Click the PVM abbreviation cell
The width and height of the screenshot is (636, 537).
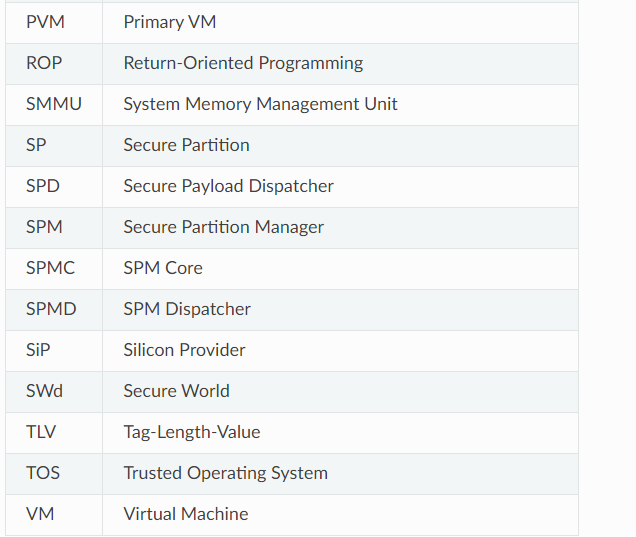[45, 22]
